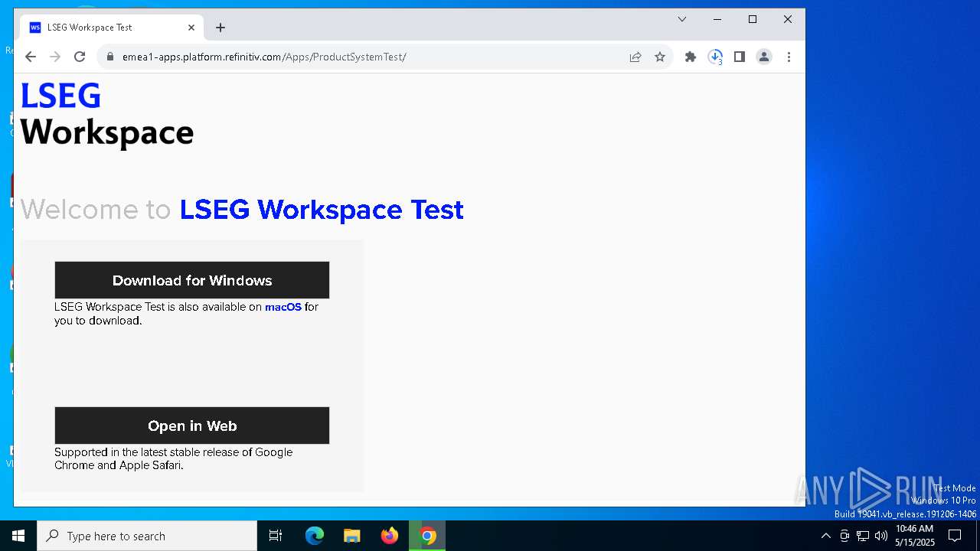Open the Chrome profile avatar

[x=764, y=57]
